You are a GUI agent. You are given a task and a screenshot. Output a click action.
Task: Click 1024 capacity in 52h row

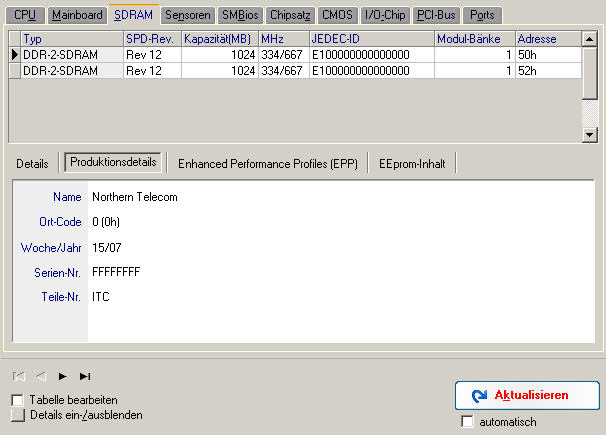[220, 71]
